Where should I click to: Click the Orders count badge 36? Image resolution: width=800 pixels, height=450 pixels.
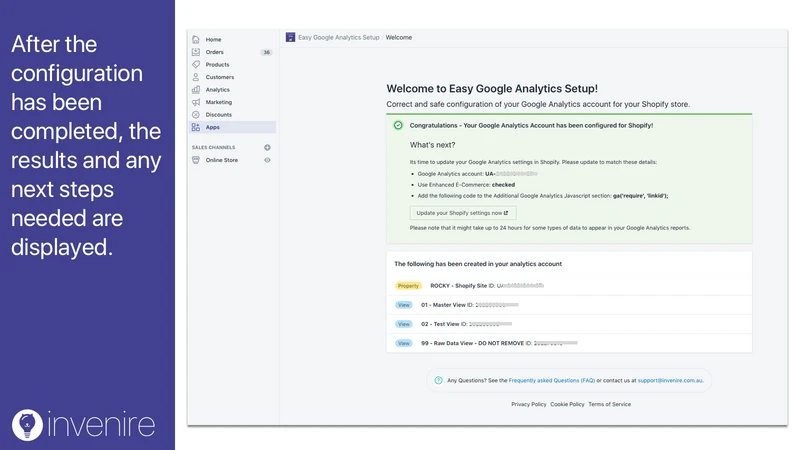[266, 52]
